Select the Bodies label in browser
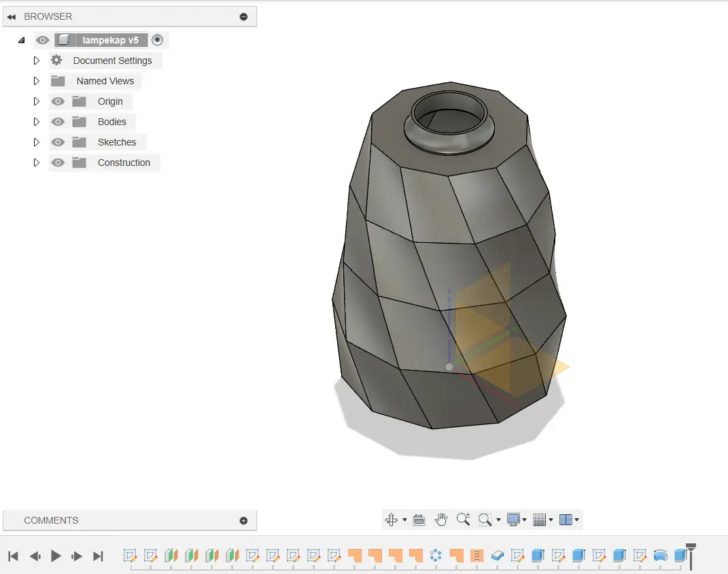 tap(112, 122)
